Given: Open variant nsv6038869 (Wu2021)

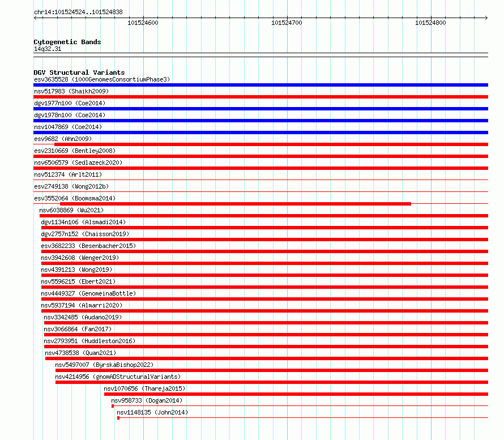Looking at the screenshot, I should (71, 210).
